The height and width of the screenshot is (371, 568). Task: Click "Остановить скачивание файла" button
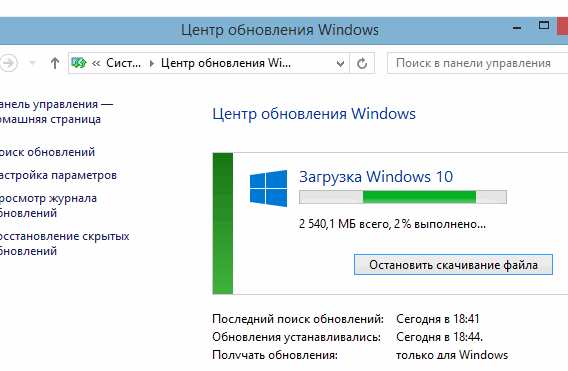453,265
